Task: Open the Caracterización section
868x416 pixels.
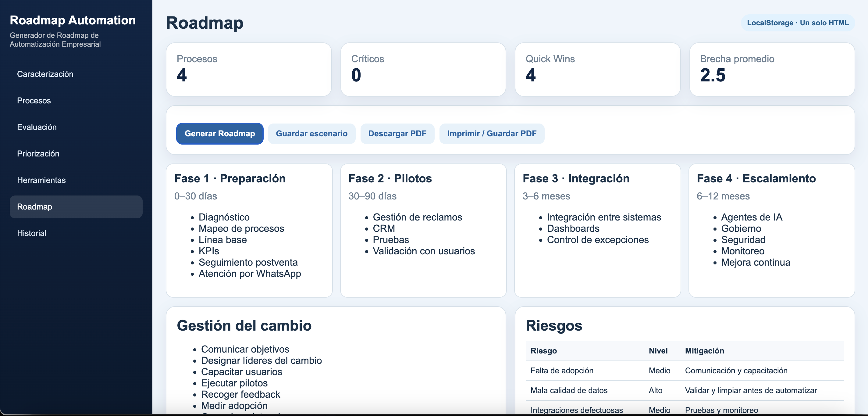Action: pos(76,74)
